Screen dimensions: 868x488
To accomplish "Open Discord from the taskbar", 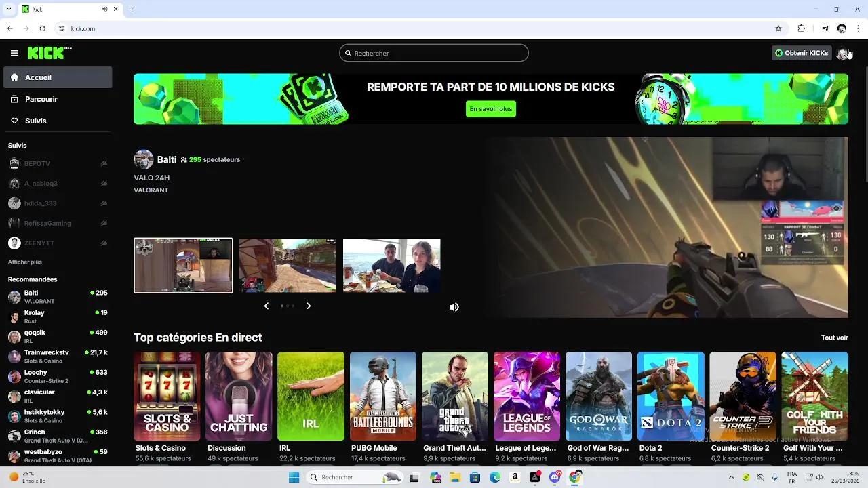I will [555, 477].
